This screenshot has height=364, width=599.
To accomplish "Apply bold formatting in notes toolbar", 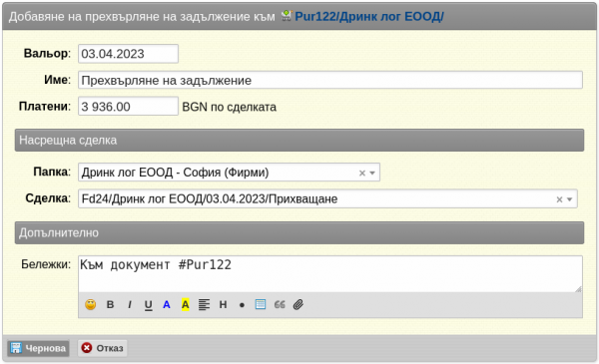I will pos(110,304).
